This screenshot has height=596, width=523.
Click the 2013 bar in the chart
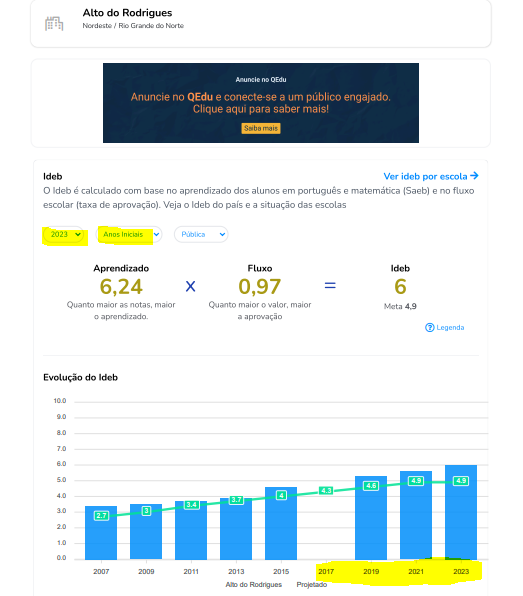pos(236,529)
